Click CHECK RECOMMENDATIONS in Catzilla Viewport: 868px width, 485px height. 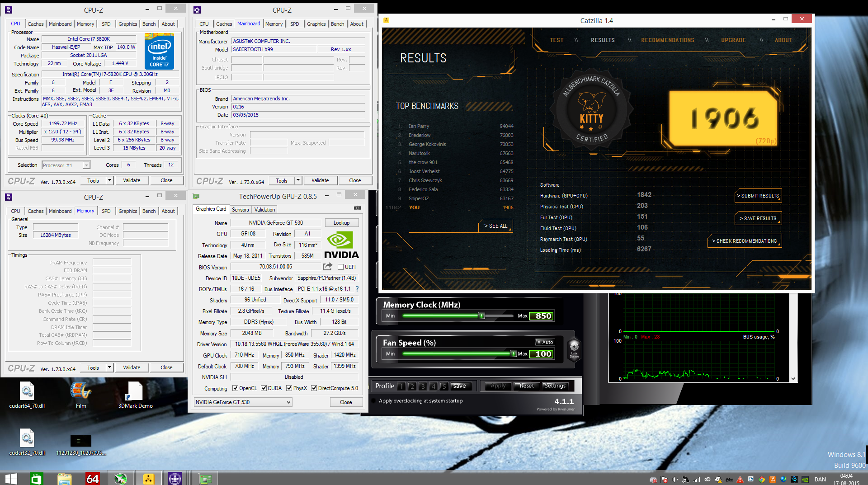point(745,241)
